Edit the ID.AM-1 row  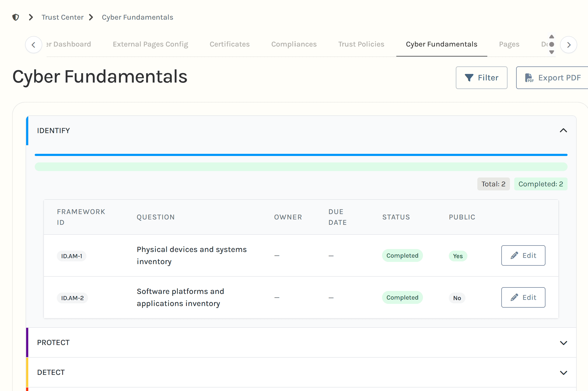coord(523,255)
